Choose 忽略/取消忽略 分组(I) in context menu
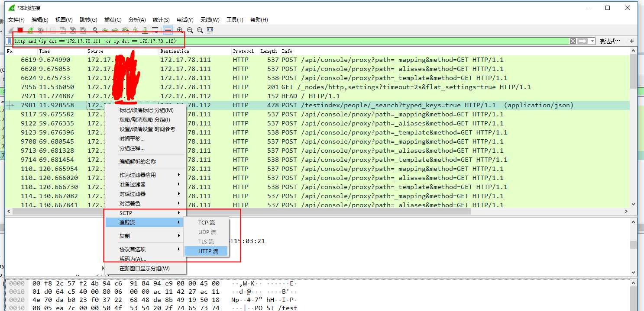The width and height of the screenshot is (644, 311). pos(146,120)
